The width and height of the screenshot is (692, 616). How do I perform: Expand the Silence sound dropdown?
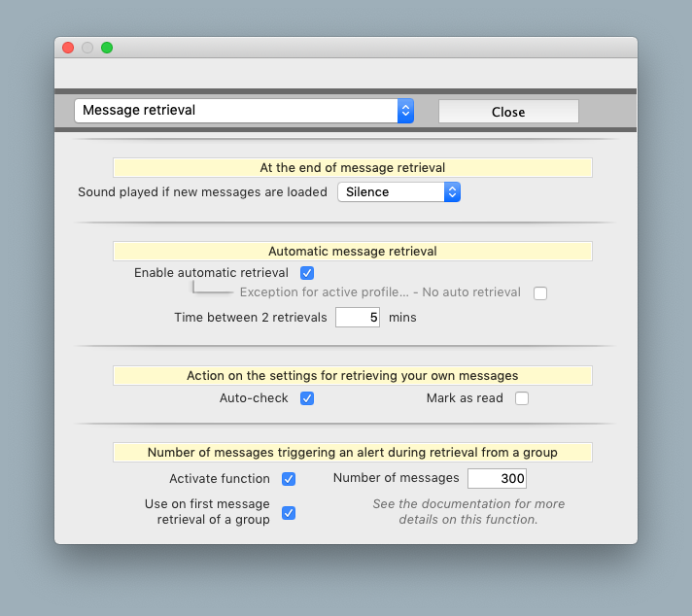click(x=398, y=192)
